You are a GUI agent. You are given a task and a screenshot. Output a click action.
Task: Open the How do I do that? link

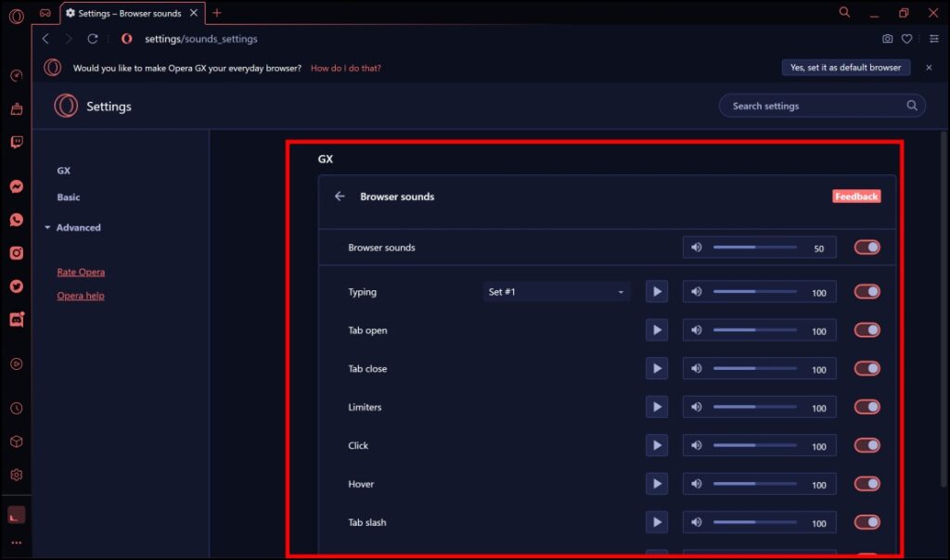click(346, 69)
